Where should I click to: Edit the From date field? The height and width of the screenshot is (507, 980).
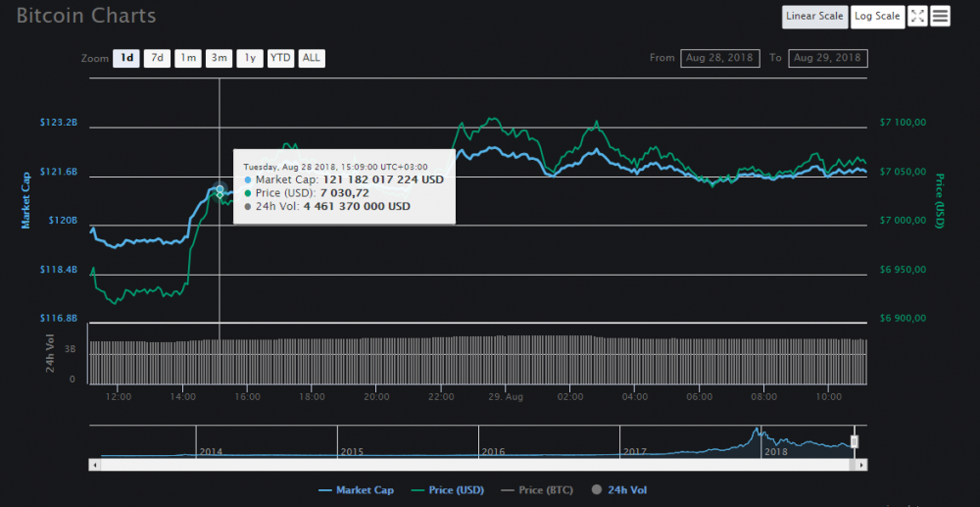point(720,58)
